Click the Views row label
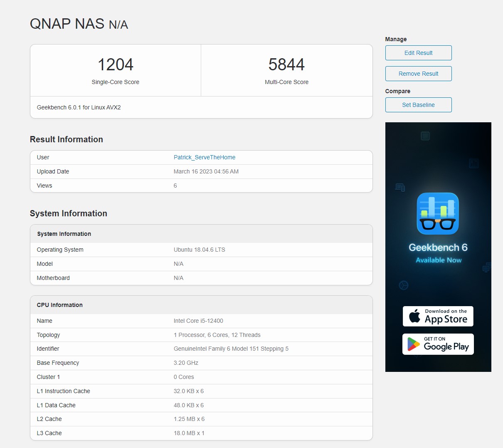The image size is (503, 448). (x=44, y=186)
